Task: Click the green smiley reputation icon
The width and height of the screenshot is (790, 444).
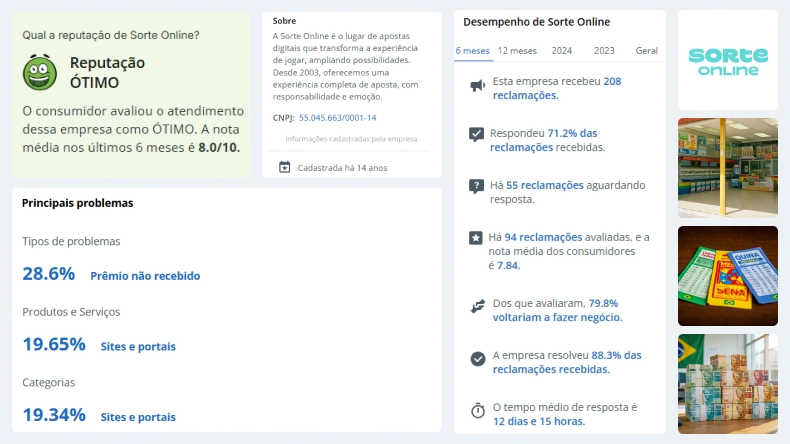Action: pos(40,72)
